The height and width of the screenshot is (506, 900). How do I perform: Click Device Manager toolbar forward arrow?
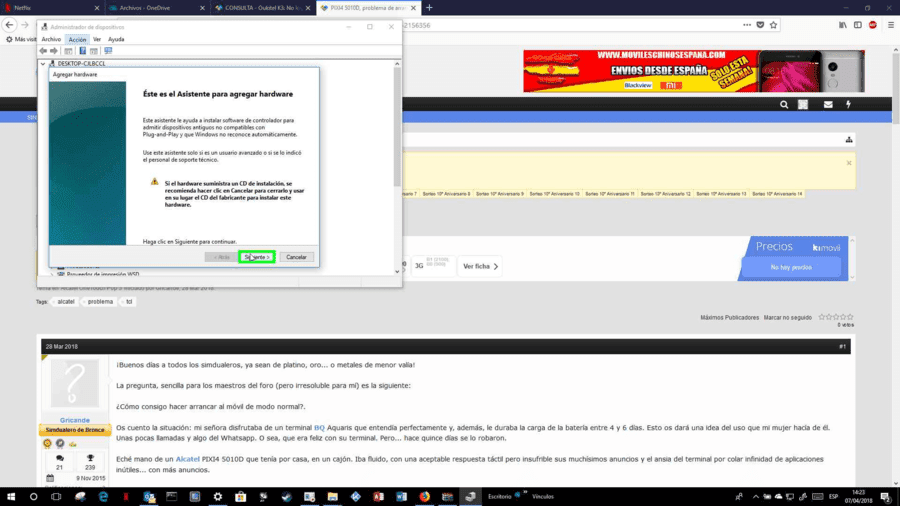54,50
